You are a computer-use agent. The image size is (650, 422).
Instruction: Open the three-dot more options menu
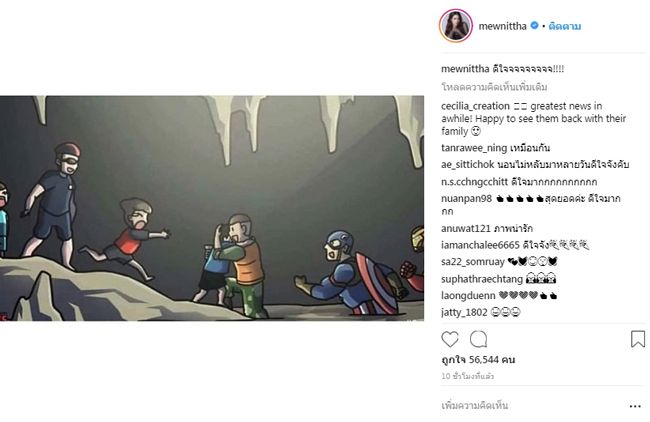635,406
